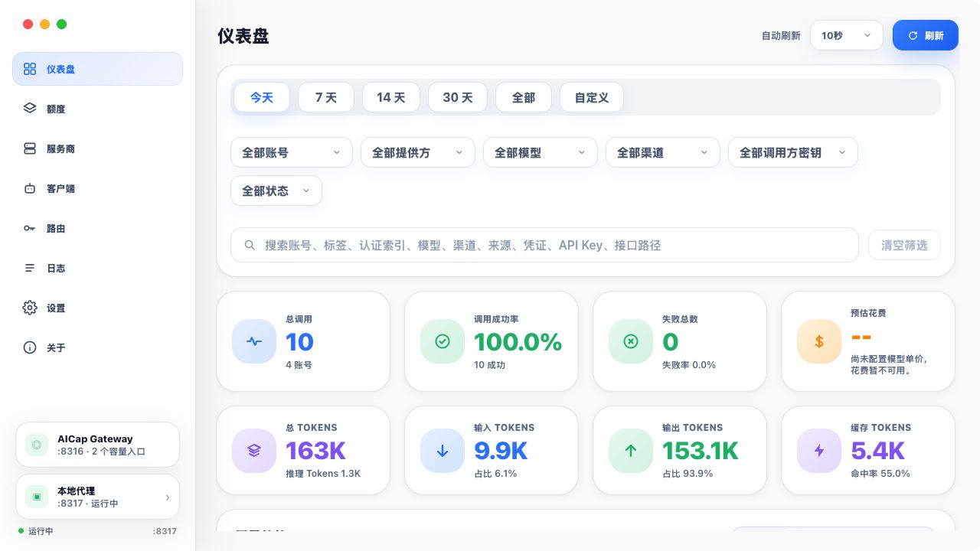Screen dimensions: 980x551
Task: Expand the 全部渠道 filter dropdown
Action: (x=663, y=152)
